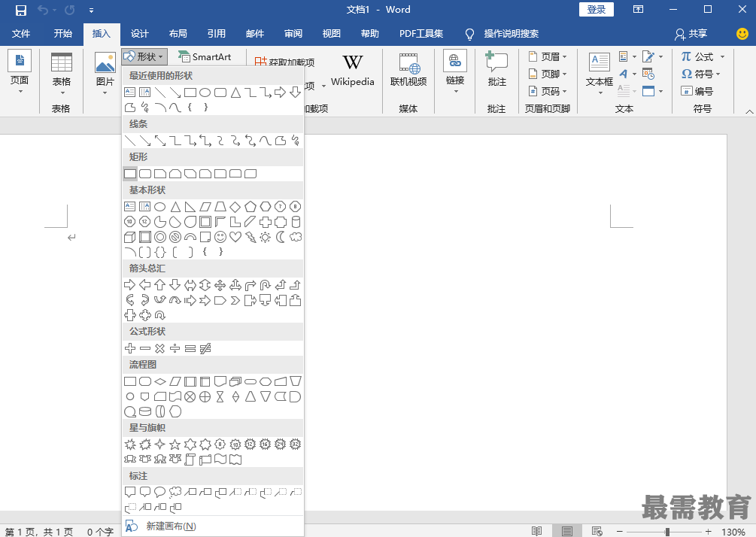Switch to Read Mode view in status bar

pos(536,531)
